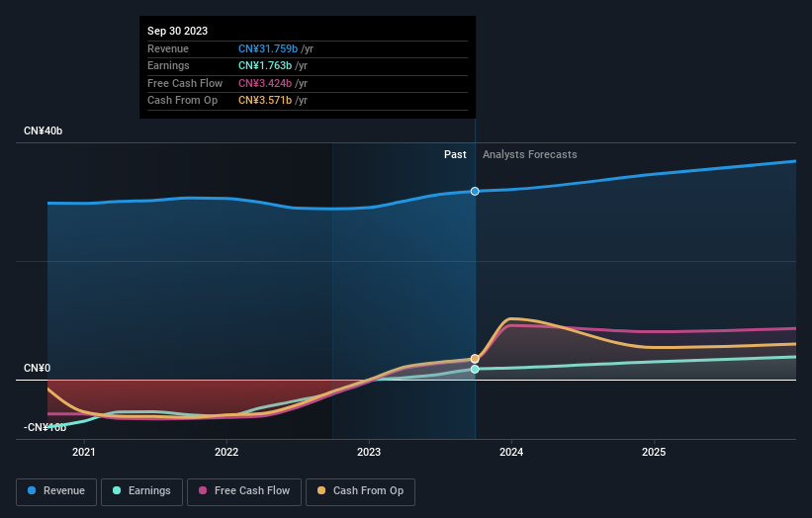Click the 2023 axis label
This screenshot has height=518, width=812.
point(369,453)
